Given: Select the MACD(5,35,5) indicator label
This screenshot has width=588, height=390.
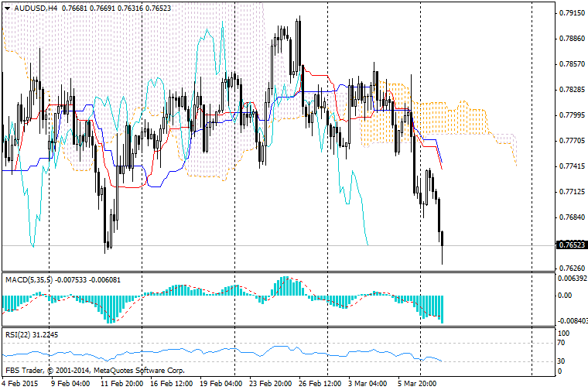Looking at the screenshot, I should click(29, 280).
